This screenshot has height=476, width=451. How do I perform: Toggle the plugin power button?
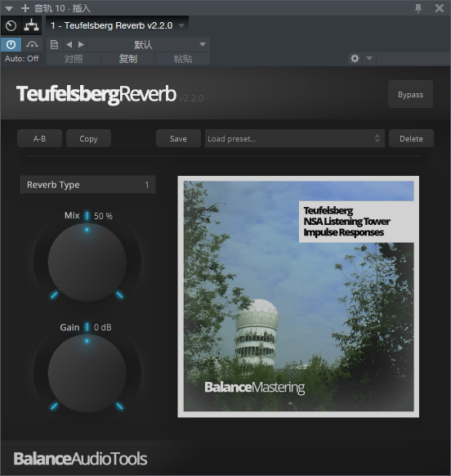tap(11, 45)
